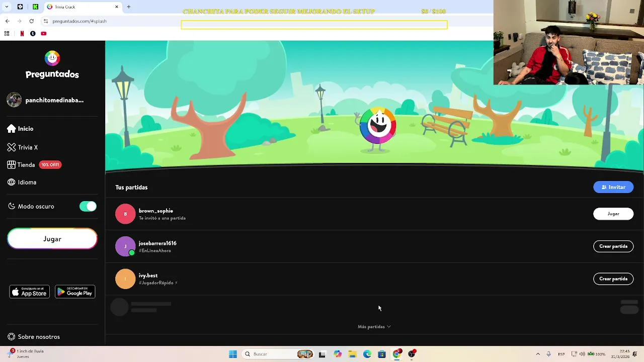Click the Willy wheel mascot character

(x=378, y=128)
